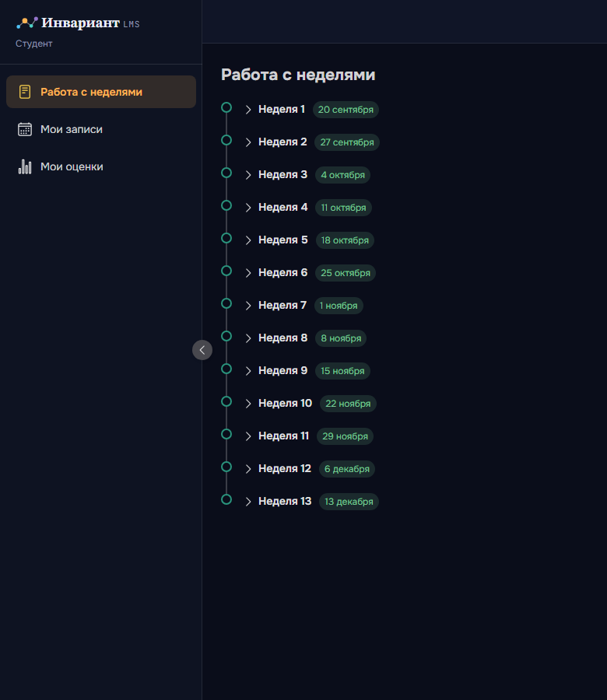Click the timeline circle marker for Неделя 7

[x=226, y=303]
